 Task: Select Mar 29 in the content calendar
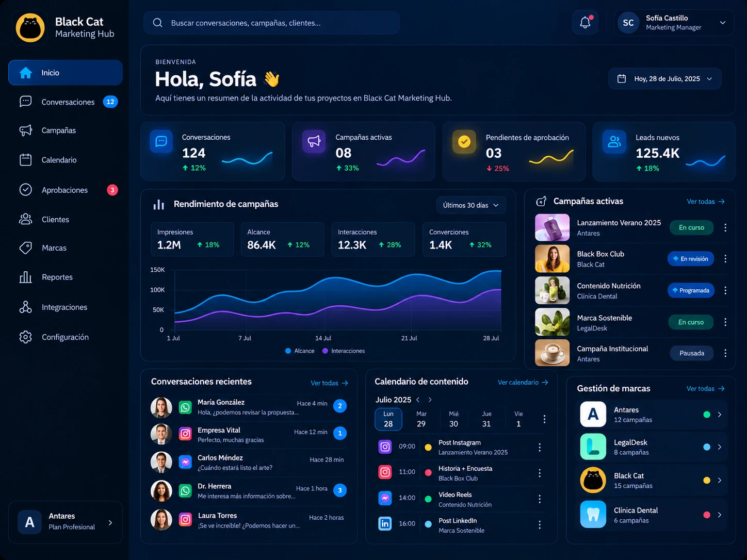coord(421,419)
